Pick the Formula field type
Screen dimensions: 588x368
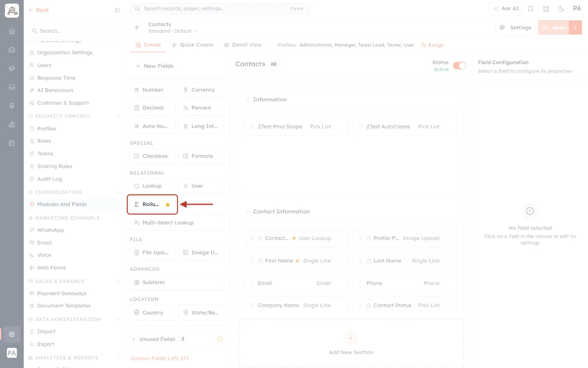(x=201, y=156)
